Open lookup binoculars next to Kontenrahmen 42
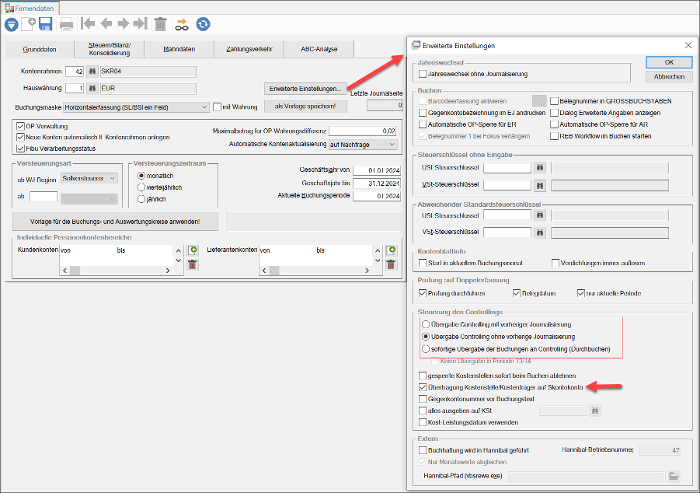This screenshot has width=700, height=493. point(92,71)
